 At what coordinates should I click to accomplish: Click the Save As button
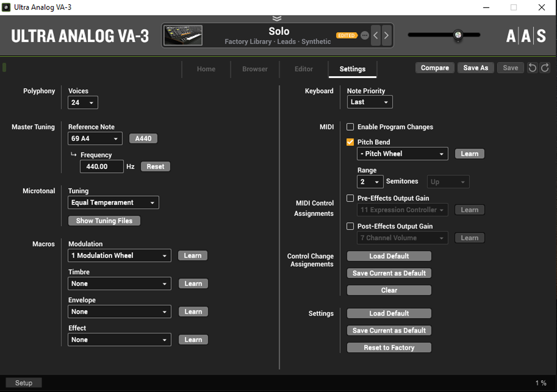tap(476, 68)
